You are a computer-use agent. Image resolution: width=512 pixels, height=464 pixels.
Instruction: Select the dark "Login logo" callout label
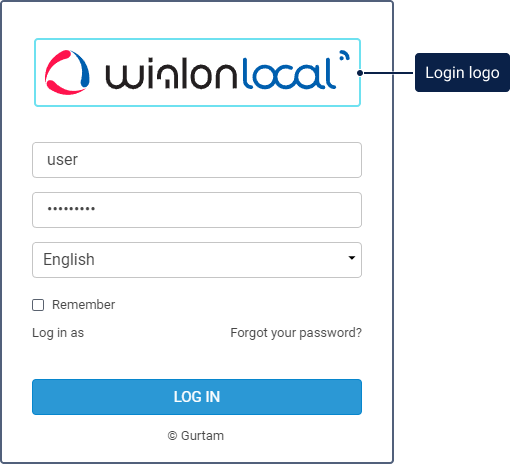point(462,72)
